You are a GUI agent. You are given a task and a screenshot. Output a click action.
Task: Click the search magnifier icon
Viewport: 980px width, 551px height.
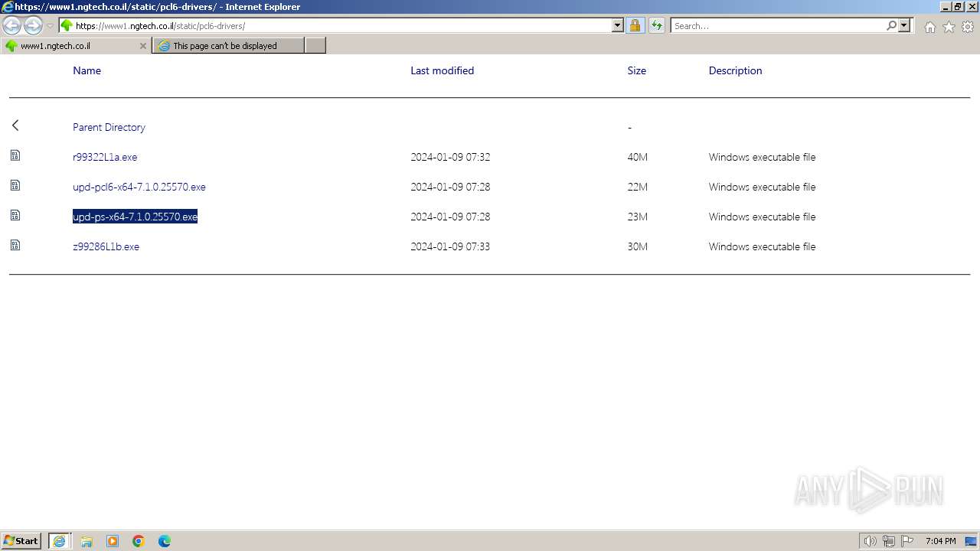(x=891, y=26)
